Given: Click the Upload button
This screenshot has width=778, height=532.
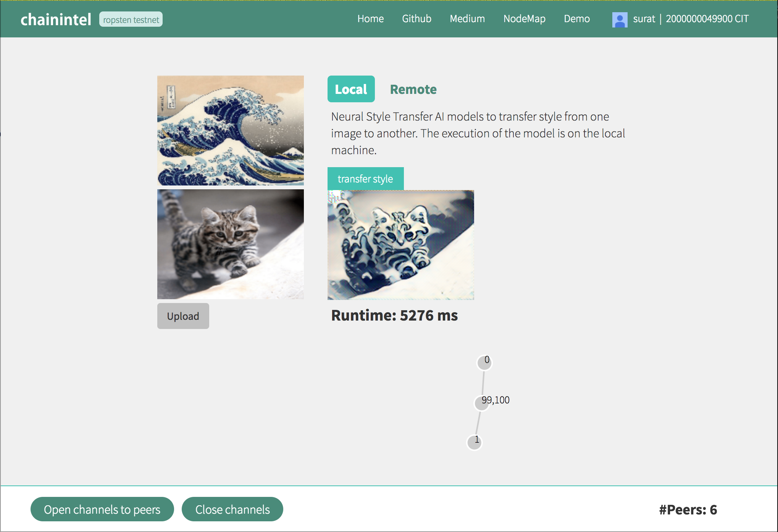Looking at the screenshot, I should 183,316.
